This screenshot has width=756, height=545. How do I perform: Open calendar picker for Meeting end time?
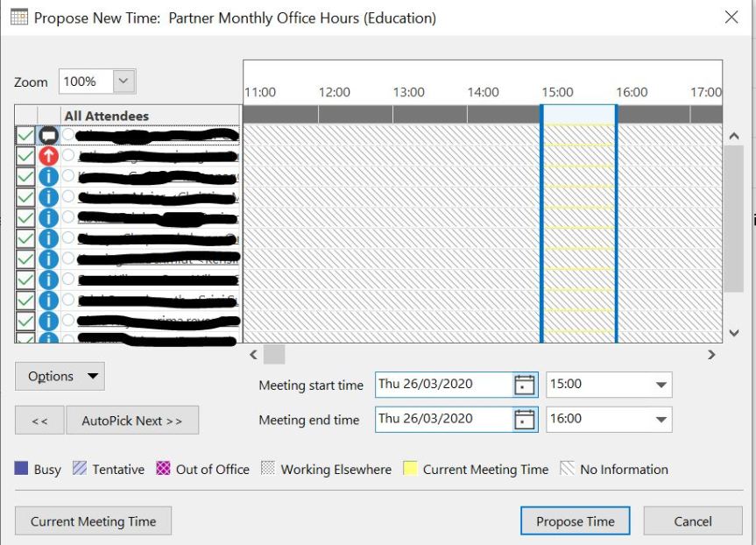point(524,420)
